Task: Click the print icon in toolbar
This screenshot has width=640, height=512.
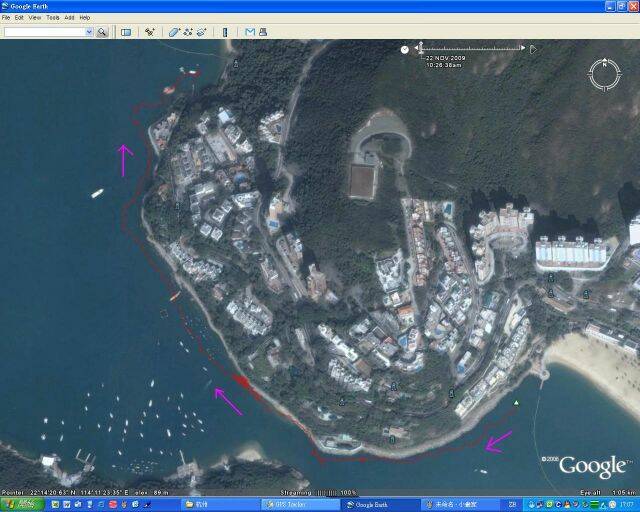Action: [264, 32]
